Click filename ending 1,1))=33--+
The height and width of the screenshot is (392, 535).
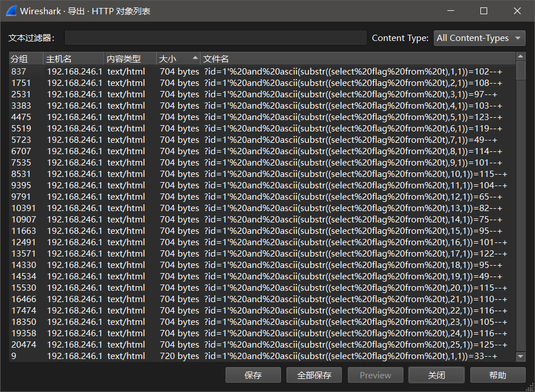[x=351, y=356]
